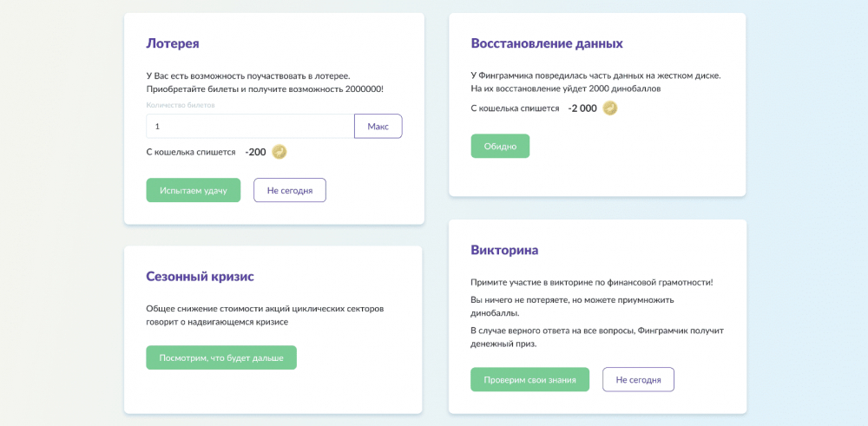
Task: Click the -200 wallet deduction amount
Action: pos(256,152)
